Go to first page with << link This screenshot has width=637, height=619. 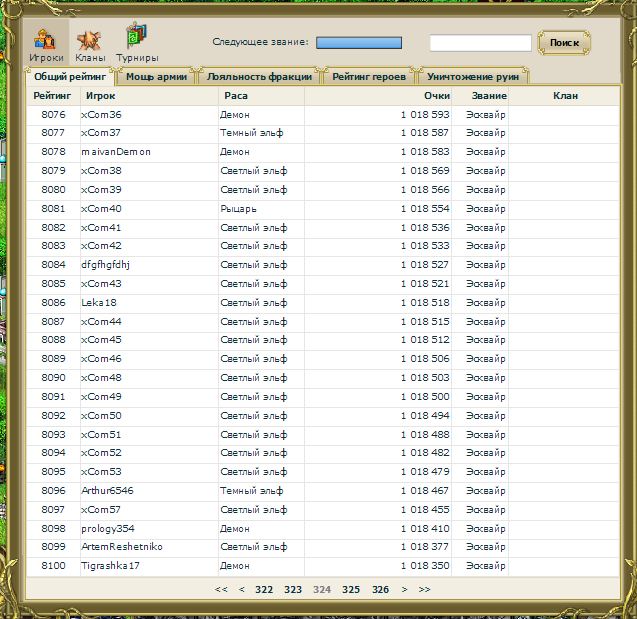pyautogui.click(x=221, y=590)
